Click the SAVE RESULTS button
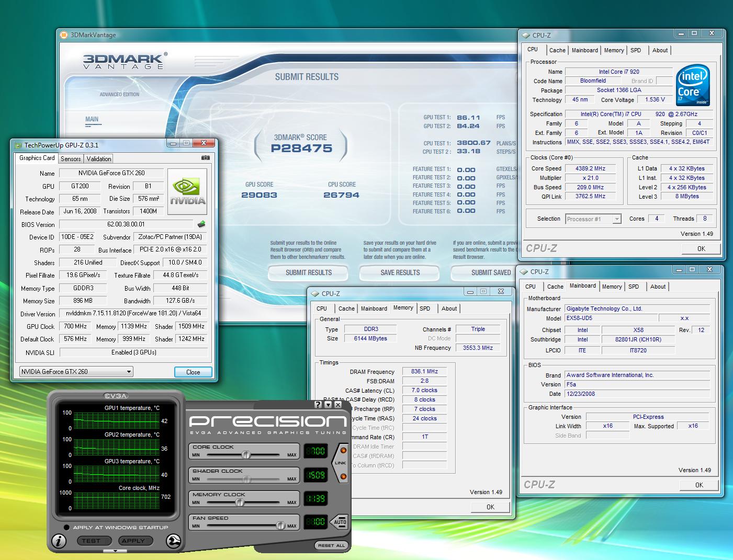The width and height of the screenshot is (733, 560). click(x=400, y=272)
